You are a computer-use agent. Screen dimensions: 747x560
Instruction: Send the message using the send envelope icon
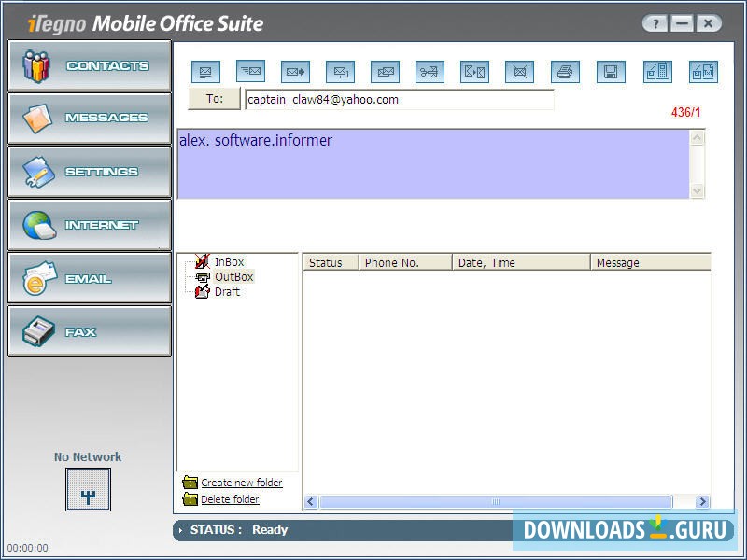pos(249,72)
